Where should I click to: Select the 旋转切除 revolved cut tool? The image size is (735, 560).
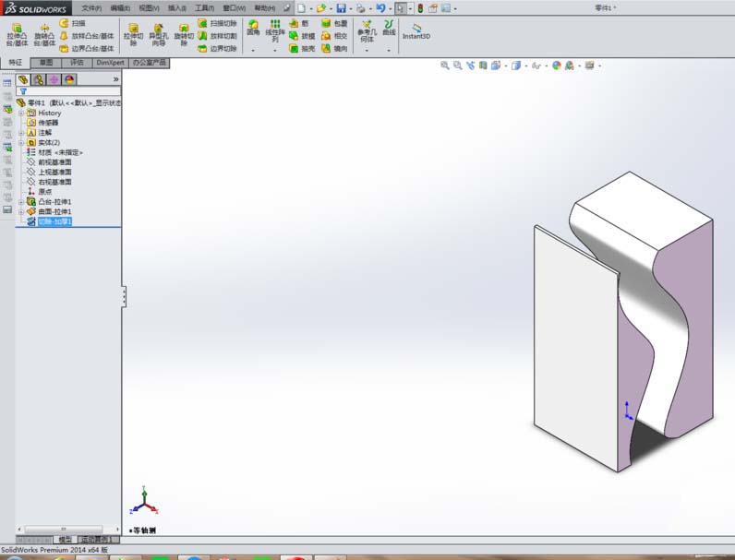coord(184,35)
